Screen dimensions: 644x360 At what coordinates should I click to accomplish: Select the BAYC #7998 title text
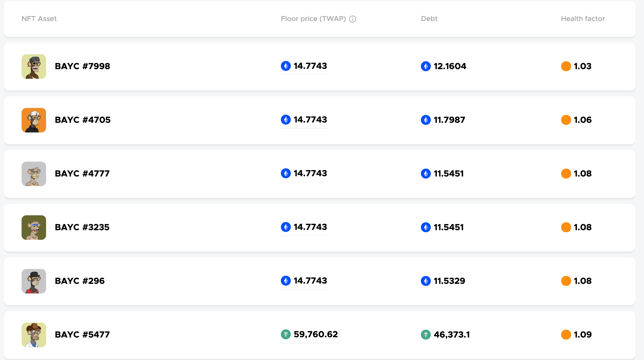tap(83, 66)
